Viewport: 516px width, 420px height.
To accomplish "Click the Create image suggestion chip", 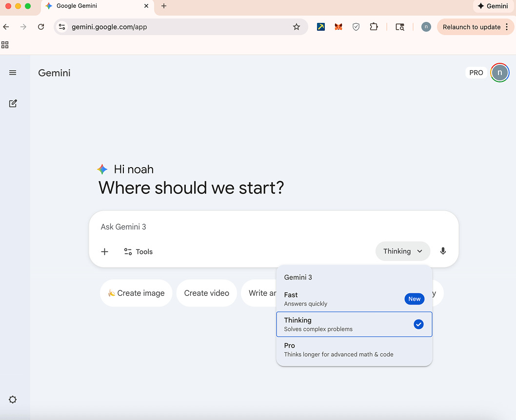I will [136, 293].
